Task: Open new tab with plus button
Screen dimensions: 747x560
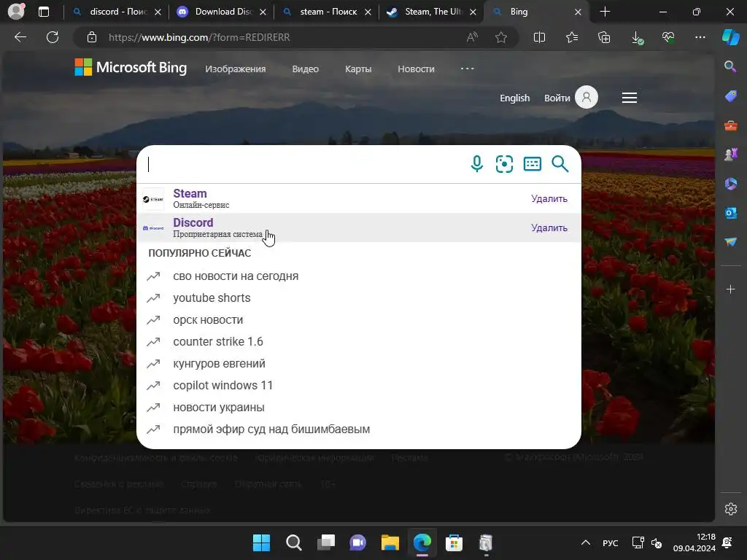Action: pyautogui.click(x=605, y=12)
